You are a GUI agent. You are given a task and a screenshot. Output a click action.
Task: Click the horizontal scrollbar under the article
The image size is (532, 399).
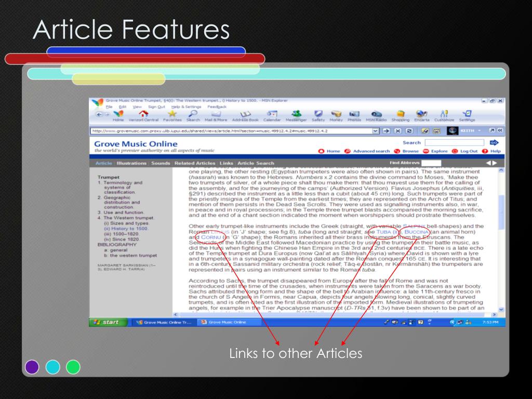pos(336,314)
